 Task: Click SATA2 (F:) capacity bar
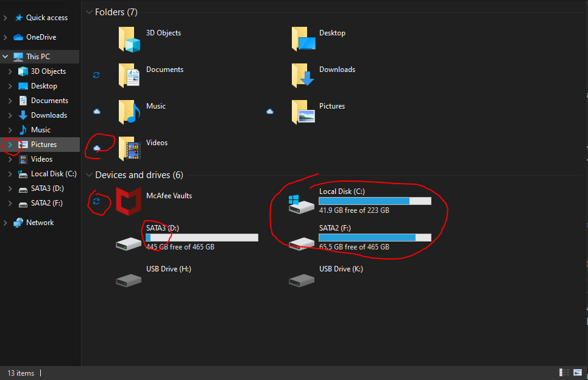pyautogui.click(x=375, y=238)
